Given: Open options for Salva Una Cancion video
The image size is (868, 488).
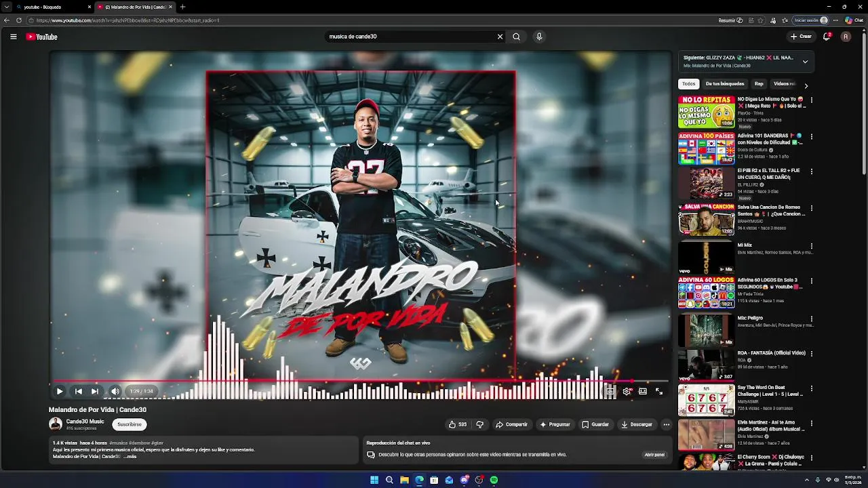Looking at the screenshot, I should pyautogui.click(x=811, y=209).
